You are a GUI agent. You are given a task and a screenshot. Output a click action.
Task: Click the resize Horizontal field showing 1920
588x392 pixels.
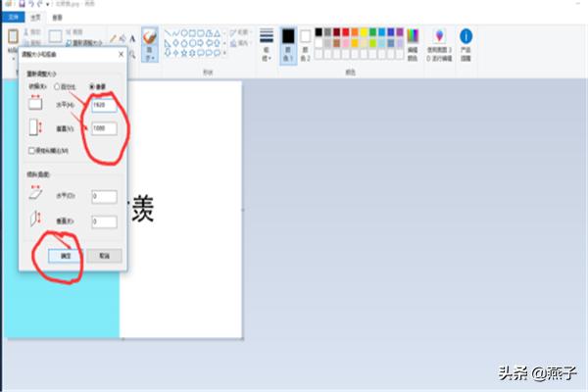tap(104, 105)
